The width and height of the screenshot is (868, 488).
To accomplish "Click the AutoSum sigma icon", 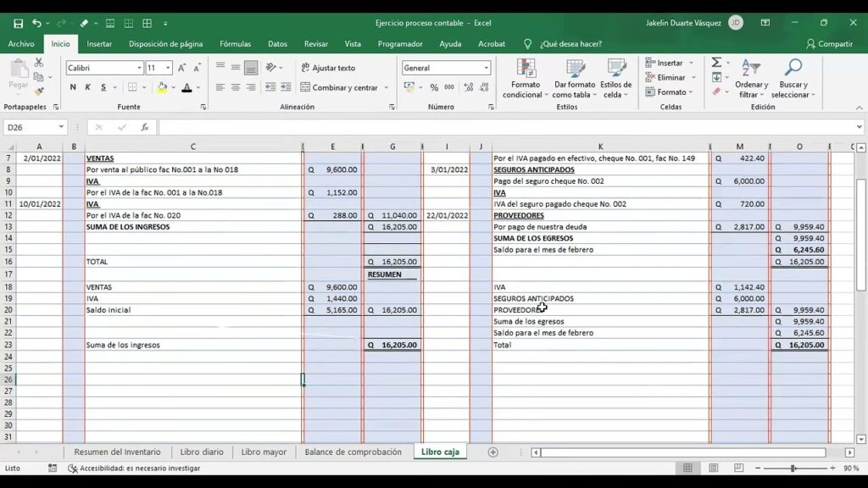I will 716,63.
